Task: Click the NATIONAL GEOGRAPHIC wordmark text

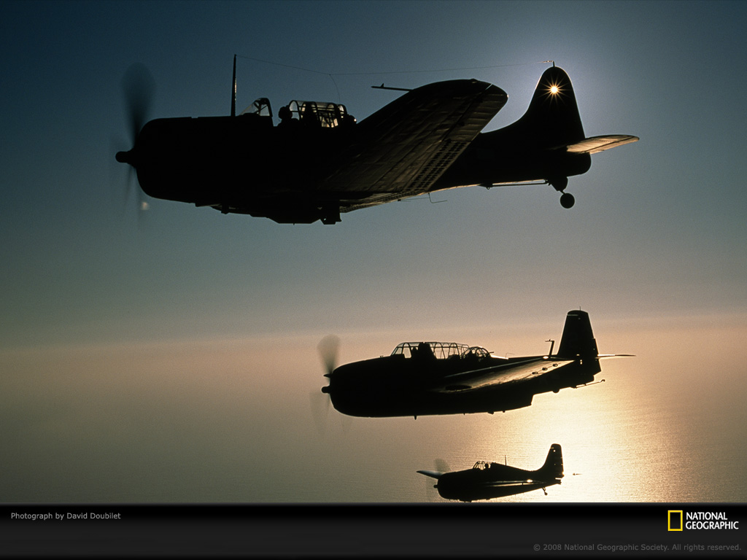Action: 711,521
